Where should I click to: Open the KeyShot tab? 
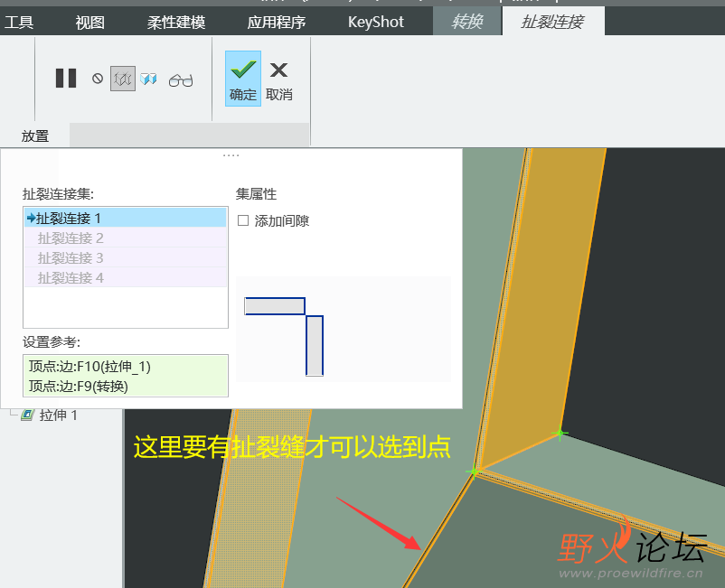[x=376, y=22]
